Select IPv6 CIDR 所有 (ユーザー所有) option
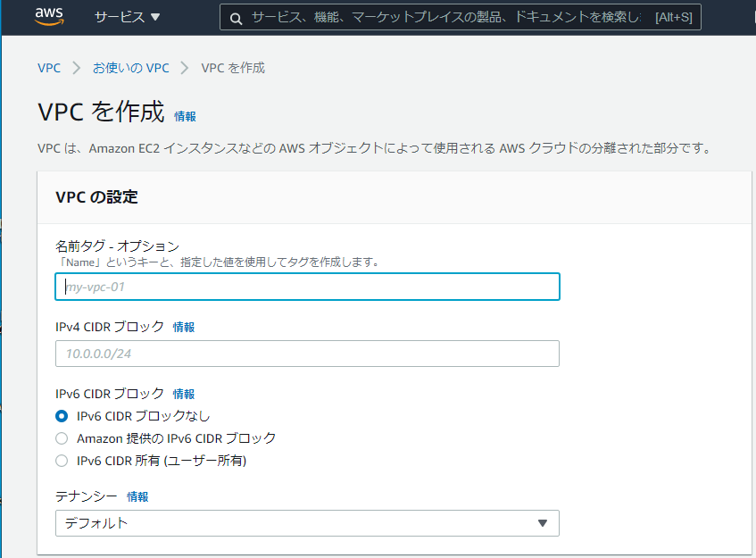Screen dimensions: 756x558 coord(62,461)
